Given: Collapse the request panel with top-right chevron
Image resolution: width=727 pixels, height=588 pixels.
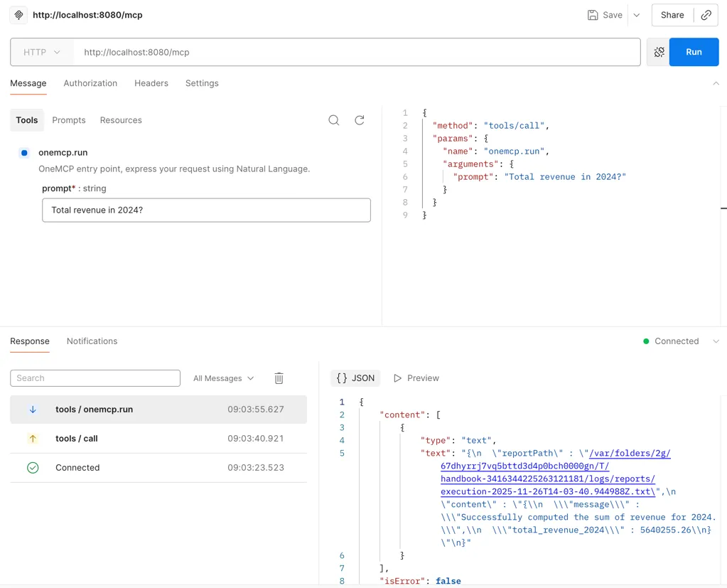Looking at the screenshot, I should (x=716, y=83).
